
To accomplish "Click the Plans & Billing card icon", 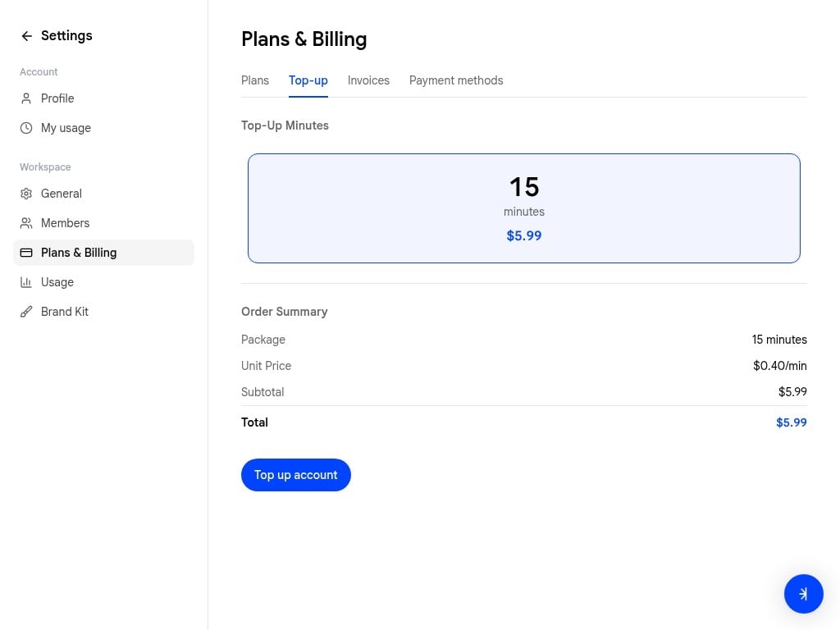I will pos(25,253).
